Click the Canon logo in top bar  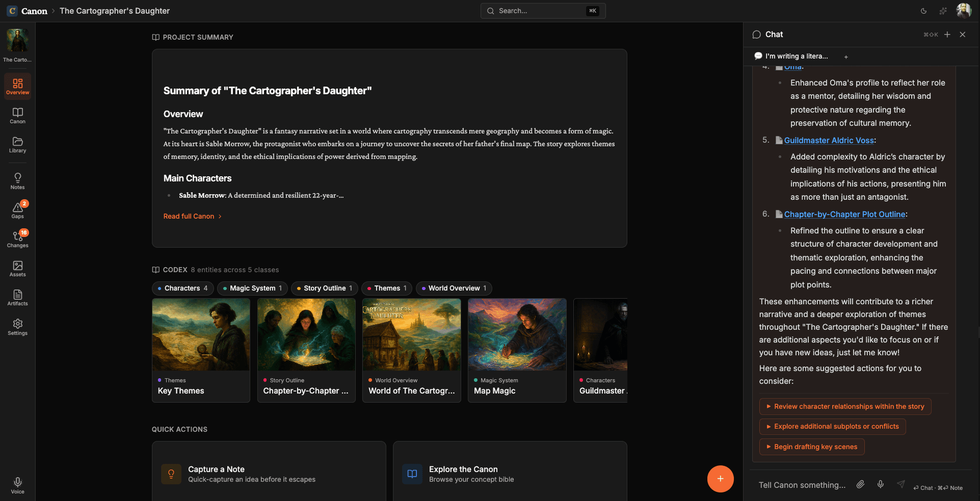[12, 11]
